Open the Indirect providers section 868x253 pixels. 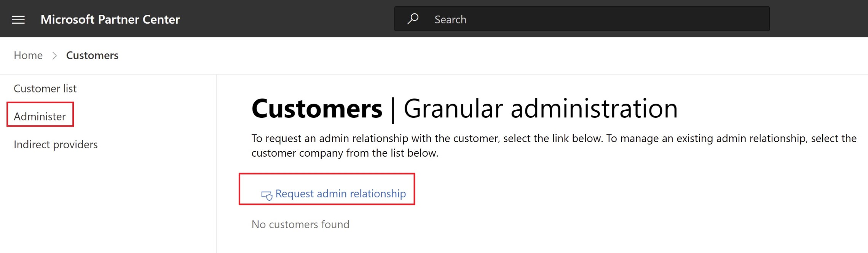(x=56, y=144)
